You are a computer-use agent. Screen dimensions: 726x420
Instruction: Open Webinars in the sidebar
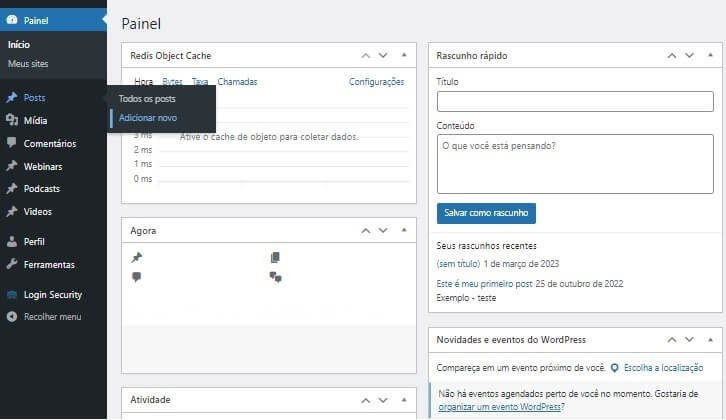coord(53,166)
